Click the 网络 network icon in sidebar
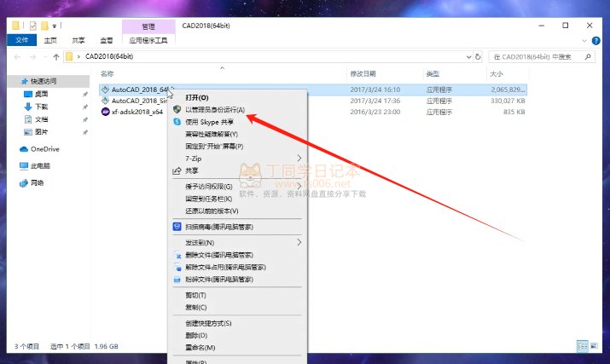The height and width of the screenshot is (364, 610). (x=24, y=182)
